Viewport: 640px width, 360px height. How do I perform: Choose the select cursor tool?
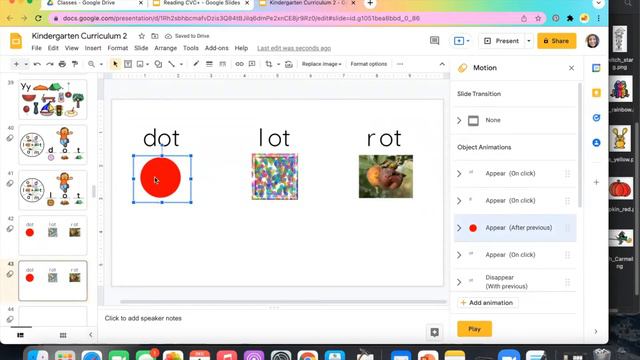click(115, 64)
